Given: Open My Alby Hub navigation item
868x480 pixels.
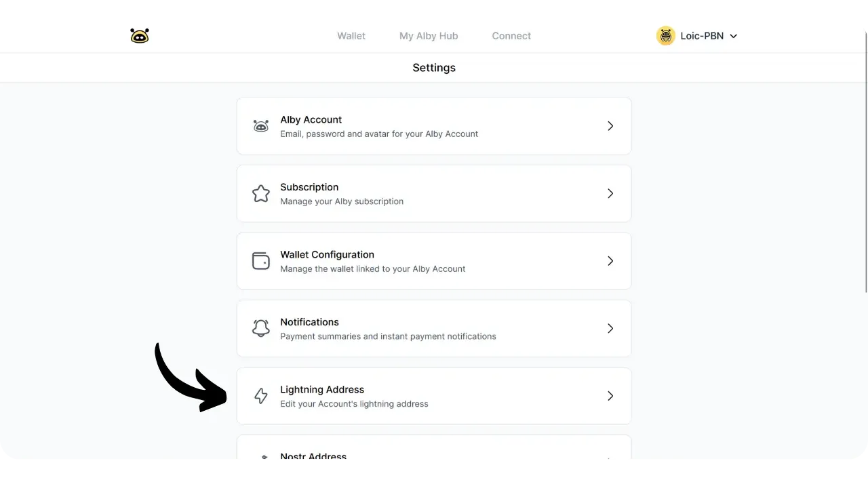Looking at the screenshot, I should point(429,36).
